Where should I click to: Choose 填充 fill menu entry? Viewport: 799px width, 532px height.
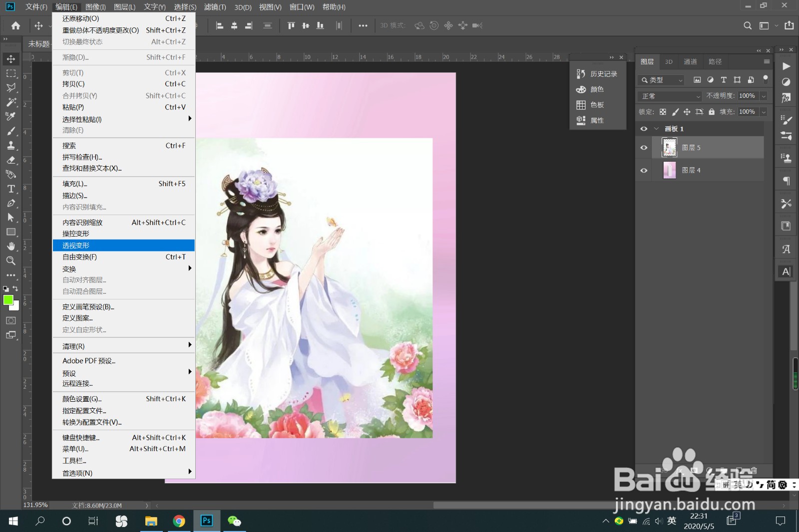click(123, 184)
